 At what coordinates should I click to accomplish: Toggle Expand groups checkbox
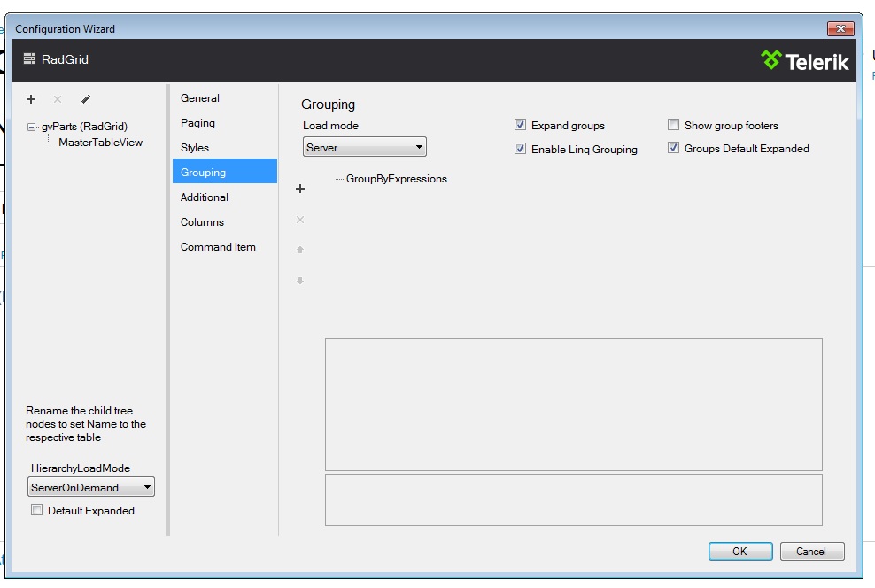pos(520,124)
